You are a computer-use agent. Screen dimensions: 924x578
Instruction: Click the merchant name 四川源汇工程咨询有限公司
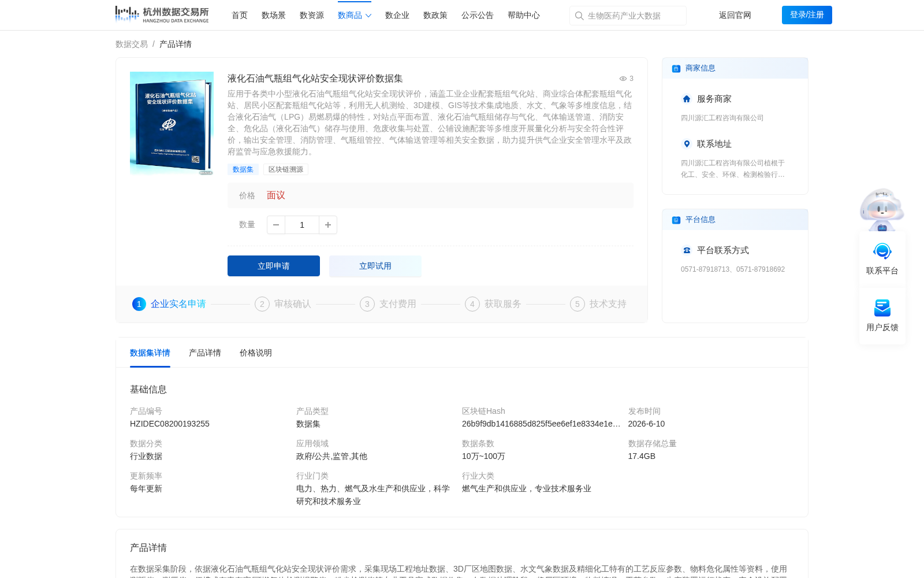coord(722,118)
